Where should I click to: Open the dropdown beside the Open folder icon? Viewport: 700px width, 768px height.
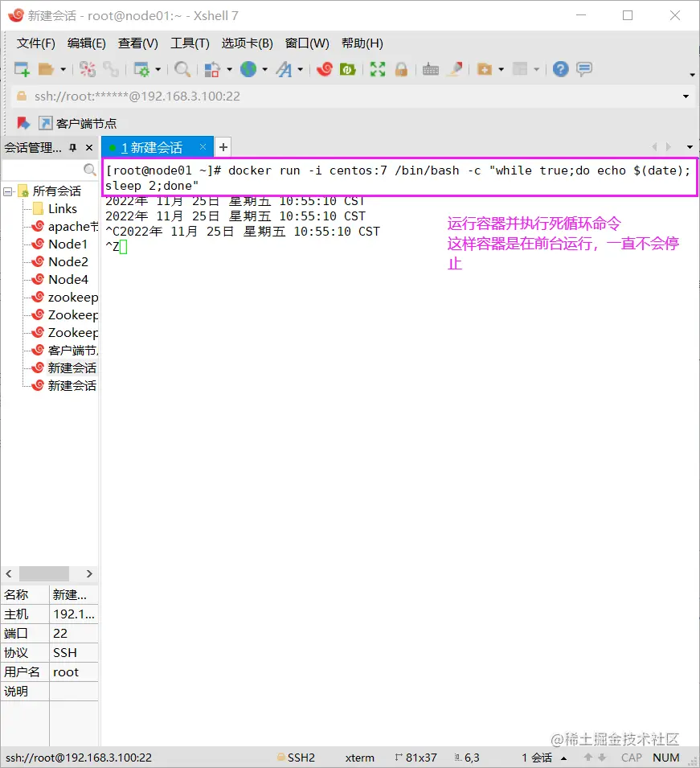[63, 69]
